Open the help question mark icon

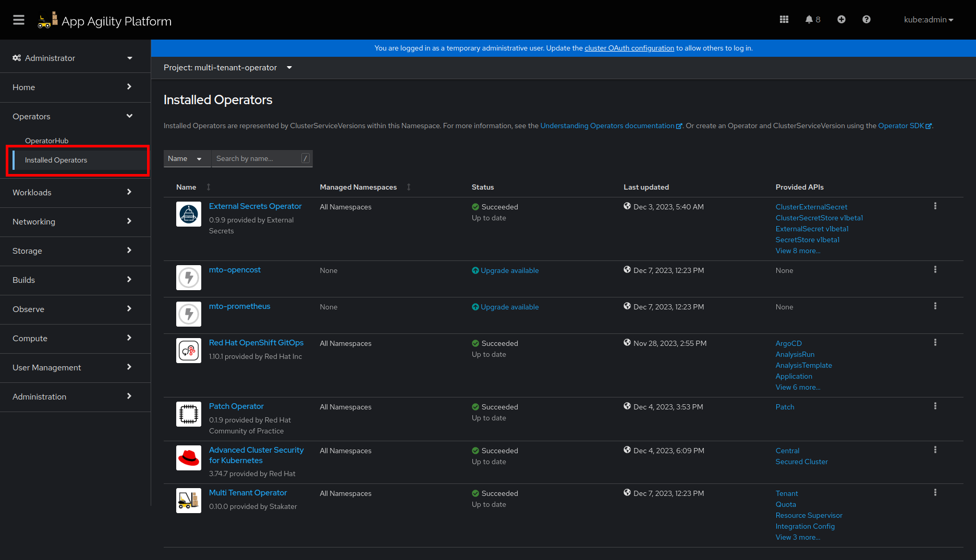pyautogui.click(x=866, y=20)
